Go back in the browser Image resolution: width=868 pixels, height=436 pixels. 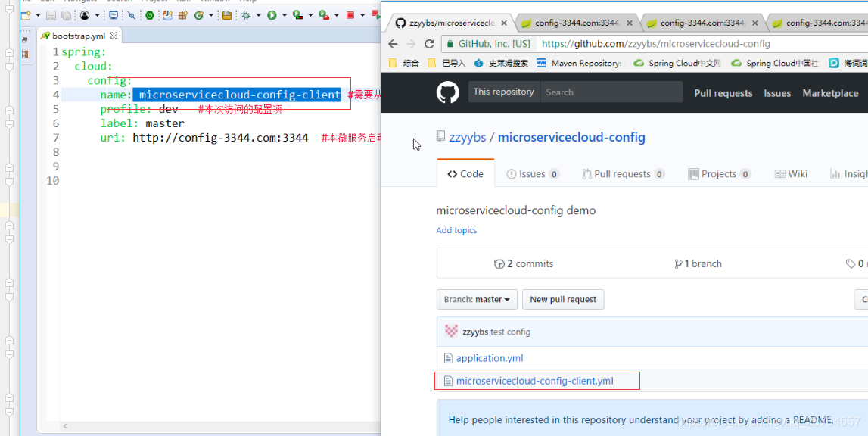[x=393, y=44]
